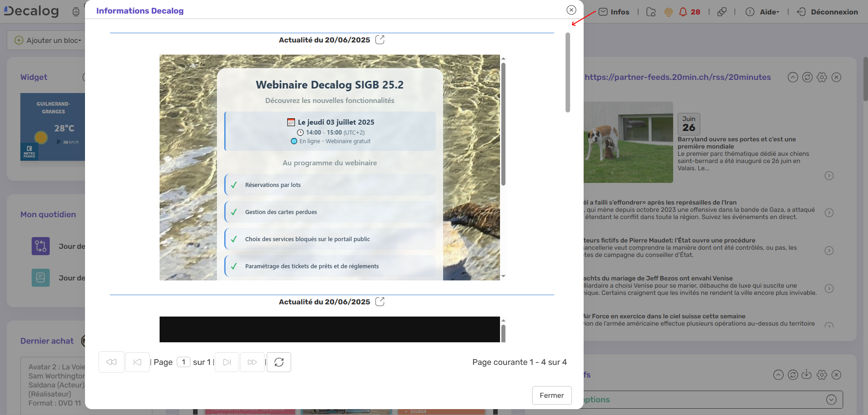868x415 pixels.
Task: Refresh the 20minutes RSS feed widget
Action: tap(807, 77)
